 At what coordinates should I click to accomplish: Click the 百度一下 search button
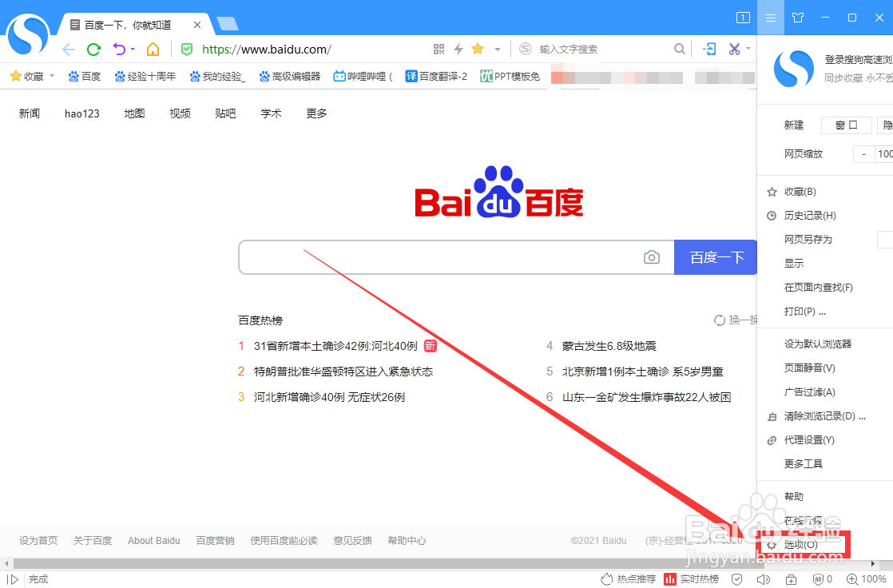pyautogui.click(x=716, y=257)
